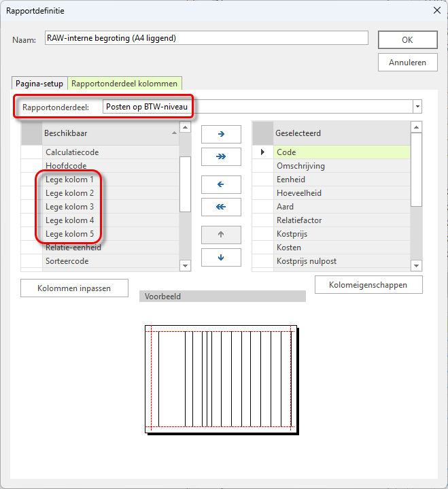Click the Annuleren button

click(407, 63)
